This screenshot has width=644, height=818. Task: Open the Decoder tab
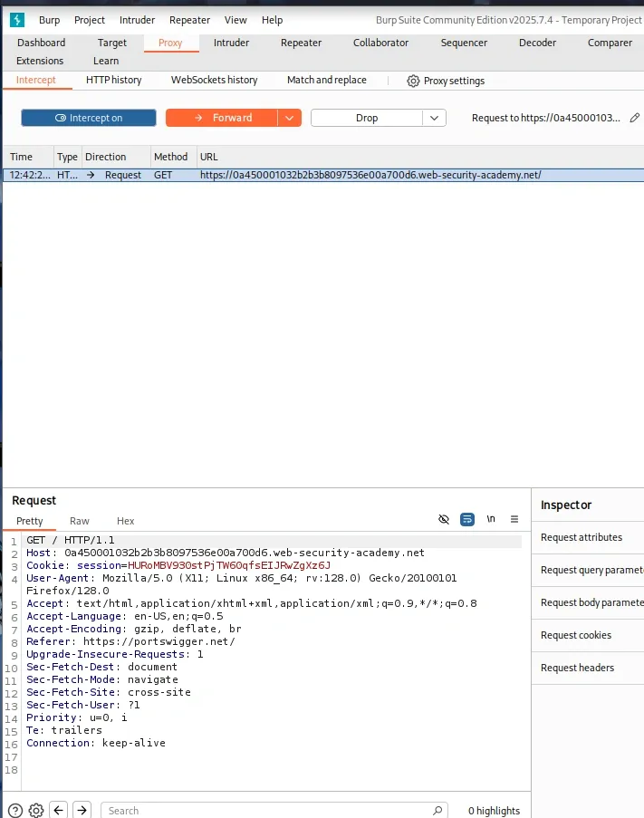click(538, 43)
